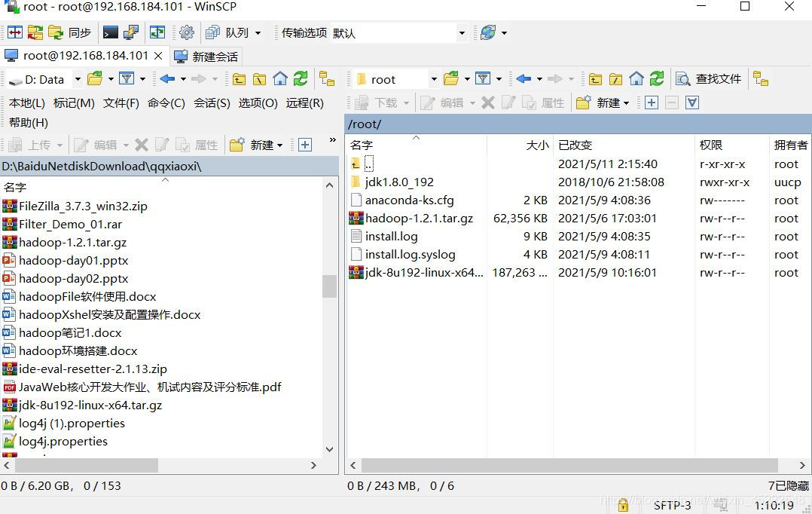Select local file log4j.properties
Image resolution: width=812 pixels, height=514 pixels.
(x=63, y=442)
